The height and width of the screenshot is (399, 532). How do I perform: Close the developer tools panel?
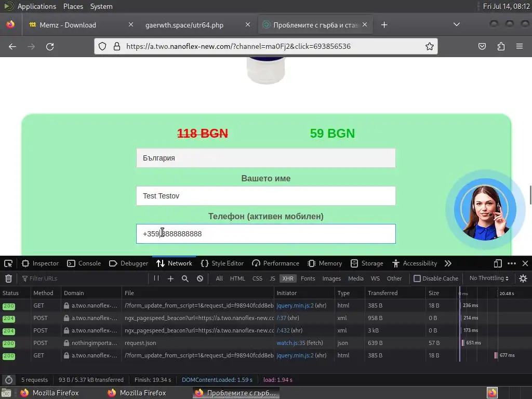pyautogui.click(x=525, y=263)
